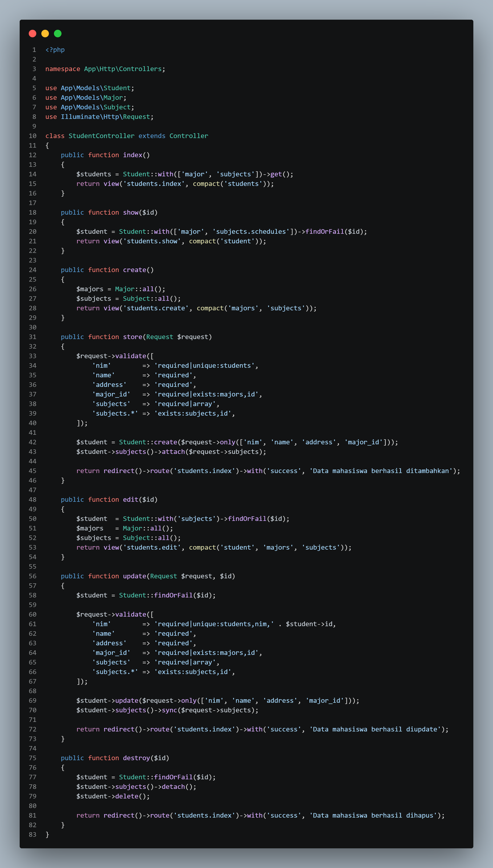Click 'extends' keyword on line 10
The image size is (493, 868).
152,136
